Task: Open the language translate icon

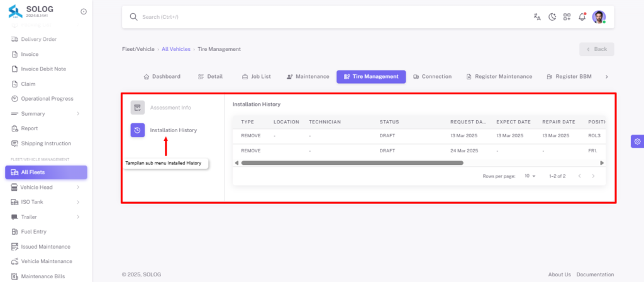Action: point(537,17)
